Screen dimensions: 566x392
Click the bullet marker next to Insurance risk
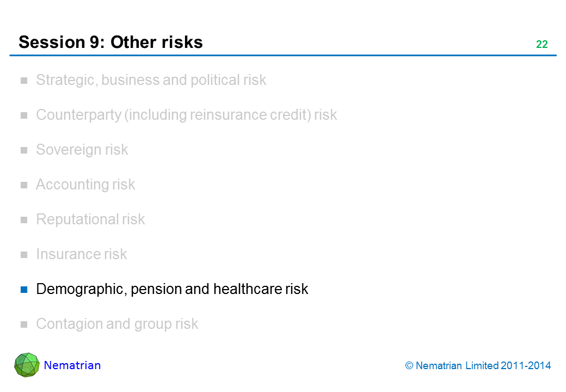point(24,255)
